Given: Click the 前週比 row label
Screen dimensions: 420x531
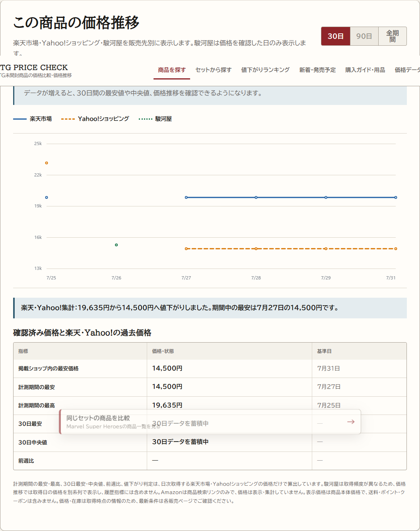Looking at the screenshot, I should tap(26, 461).
